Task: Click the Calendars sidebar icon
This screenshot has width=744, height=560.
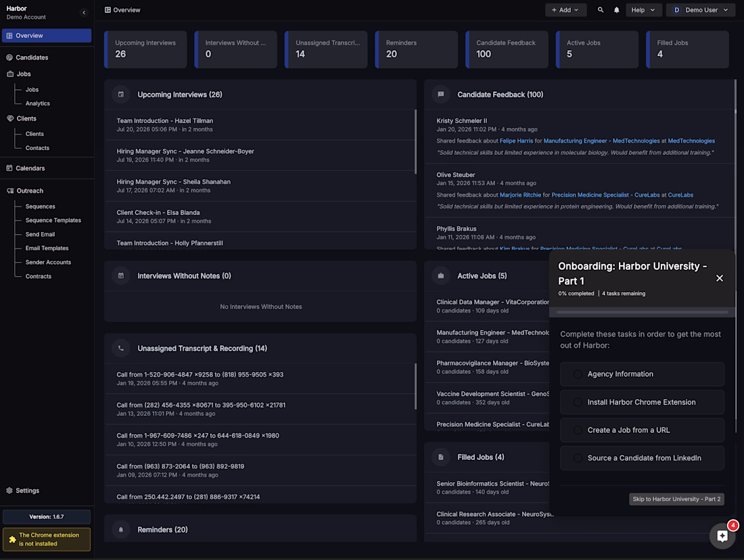Action: [x=9, y=168]
